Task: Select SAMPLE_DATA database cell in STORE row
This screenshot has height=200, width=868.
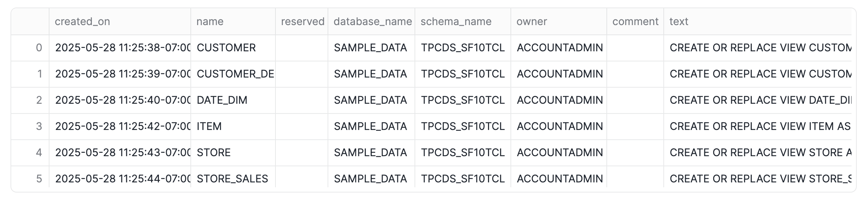Action: coord(371,153)
